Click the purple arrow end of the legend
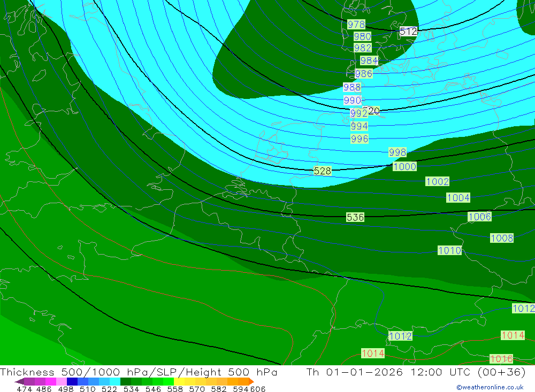 pos(19,381)
